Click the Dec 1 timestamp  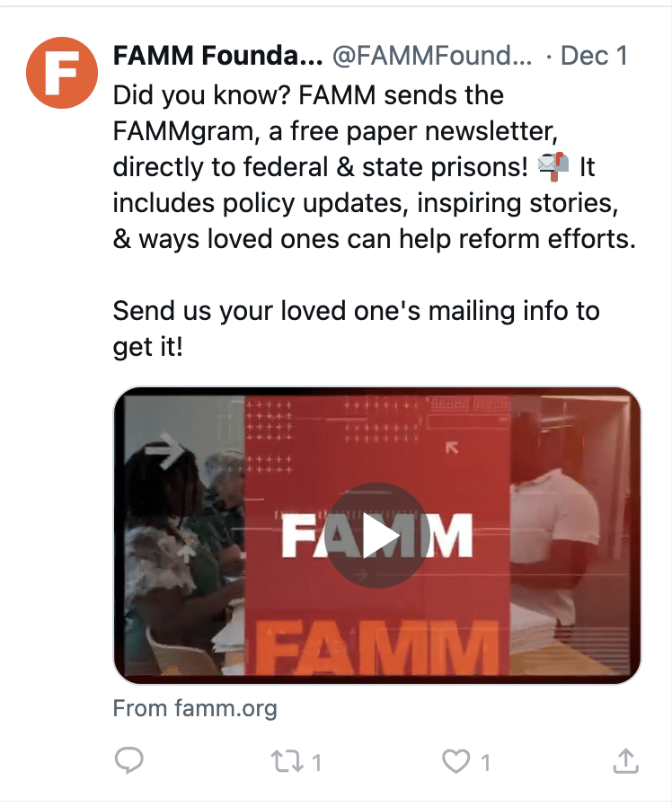[x=594, y=57]
